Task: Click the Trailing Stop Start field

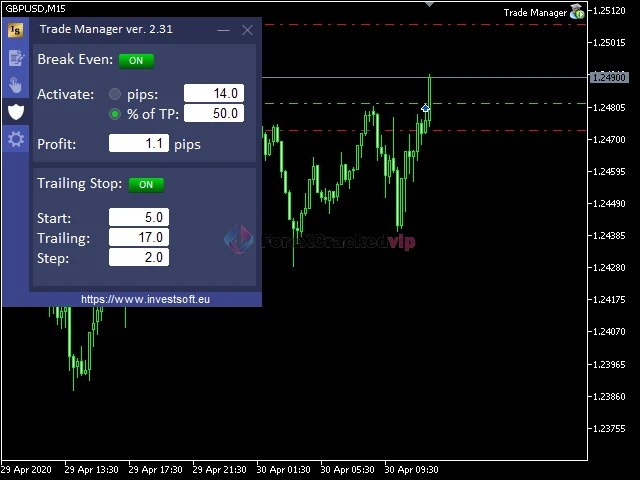Action: pos(138,217)
